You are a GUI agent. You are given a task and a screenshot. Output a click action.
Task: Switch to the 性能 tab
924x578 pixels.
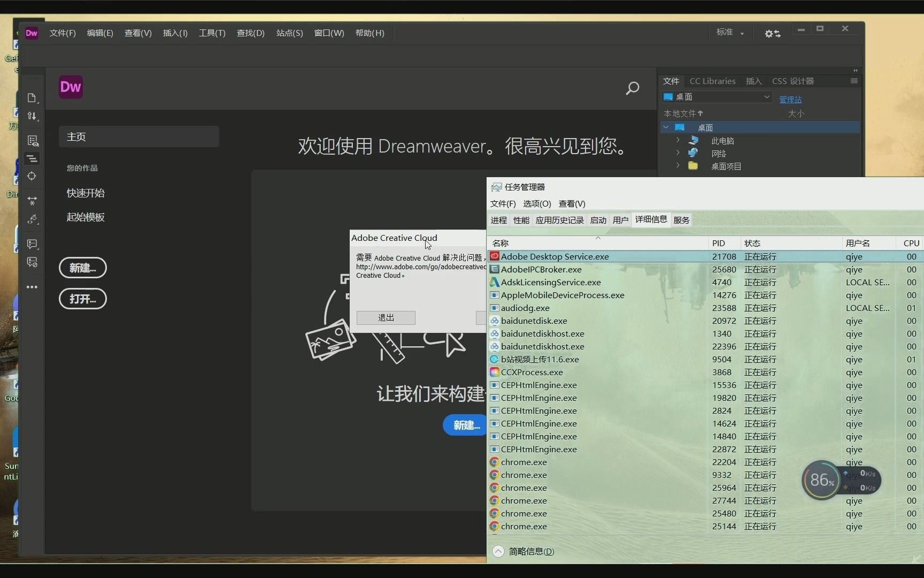(x=521, y=220)
